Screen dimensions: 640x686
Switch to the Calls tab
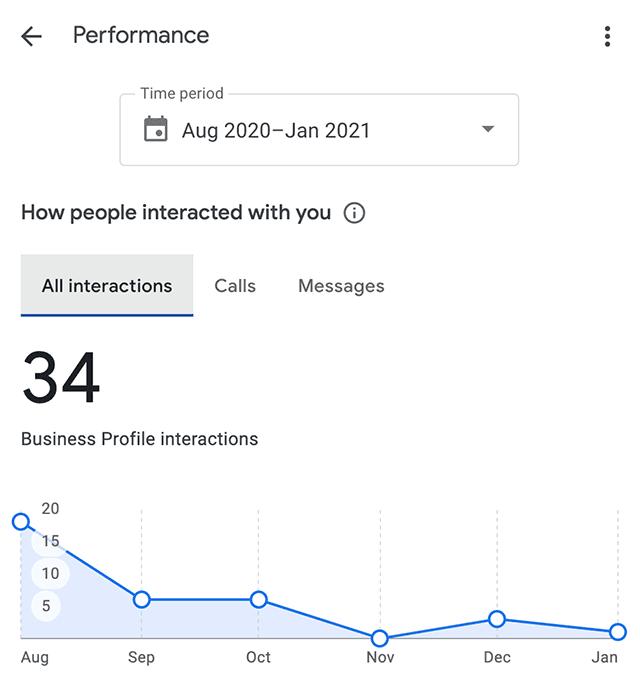click(235, 286)
